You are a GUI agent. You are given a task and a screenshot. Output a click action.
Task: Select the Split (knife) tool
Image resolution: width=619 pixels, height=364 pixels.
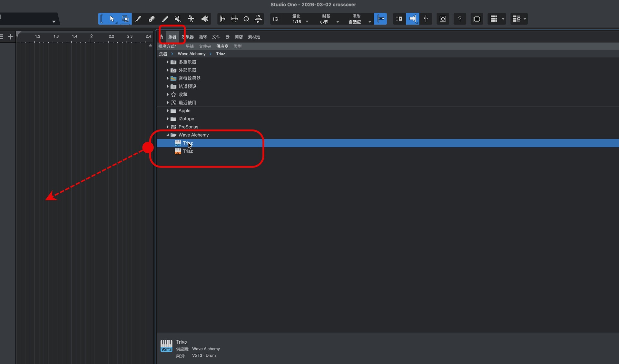pyautogui.click(x=138, y=19)
